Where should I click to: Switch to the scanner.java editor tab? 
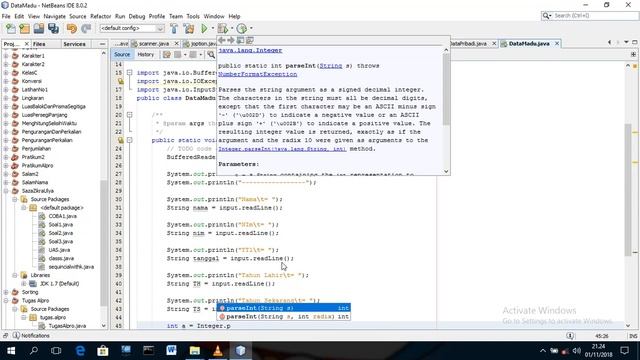point(153,43)
